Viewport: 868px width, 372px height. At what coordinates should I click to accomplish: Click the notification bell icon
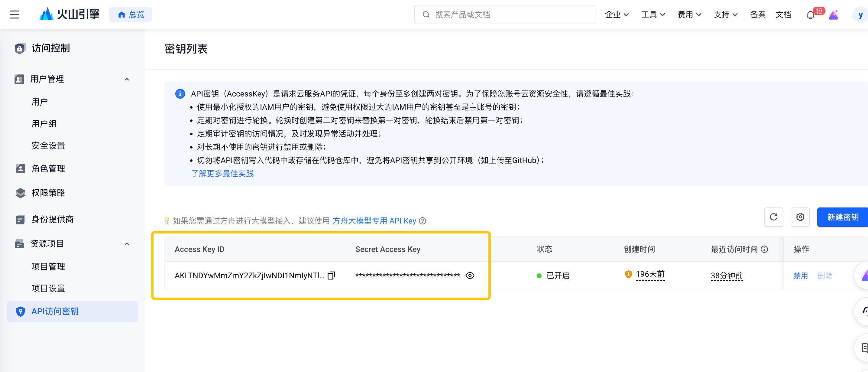[x=810, y=15]
